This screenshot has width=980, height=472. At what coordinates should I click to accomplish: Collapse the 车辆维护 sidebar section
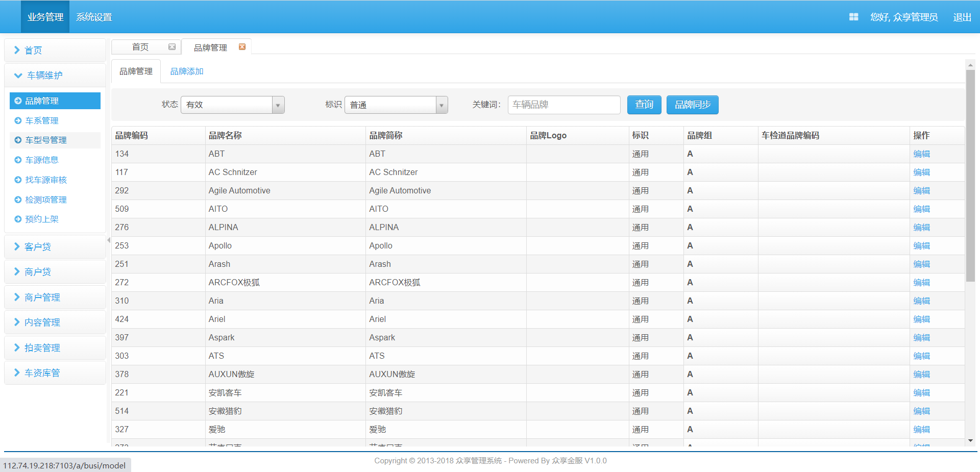tap(55, 76)
